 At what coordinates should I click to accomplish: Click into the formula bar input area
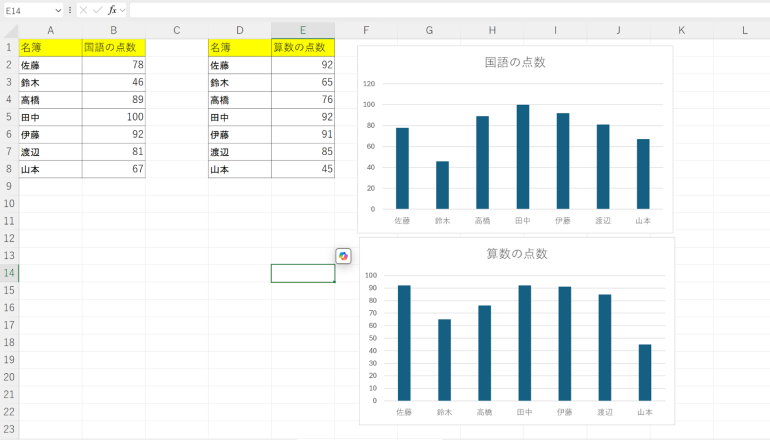[x=449, y=10]
